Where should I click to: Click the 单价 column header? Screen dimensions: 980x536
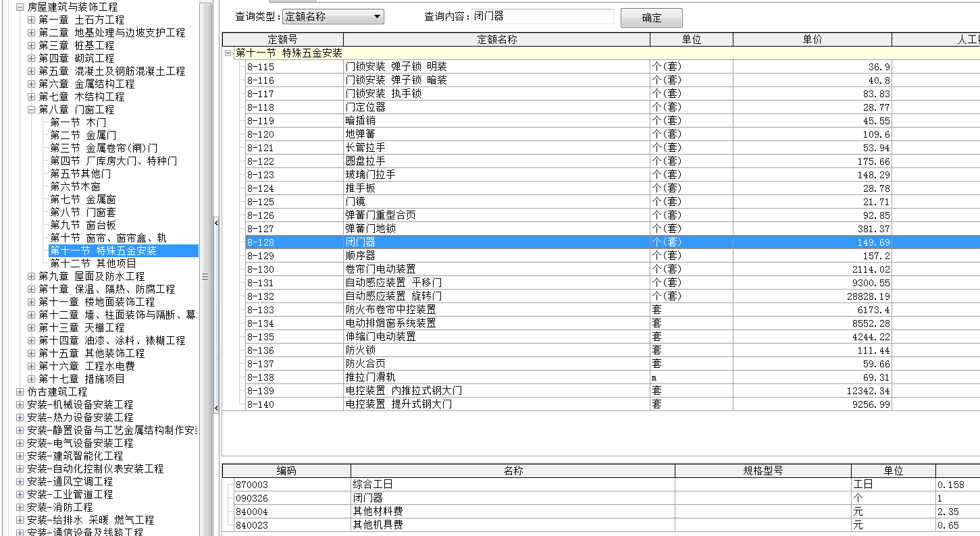click(x=813, y=40)
